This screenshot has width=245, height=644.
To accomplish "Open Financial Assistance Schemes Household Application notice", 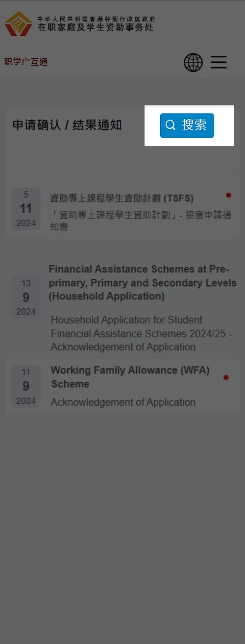I will tap(143, 283).
